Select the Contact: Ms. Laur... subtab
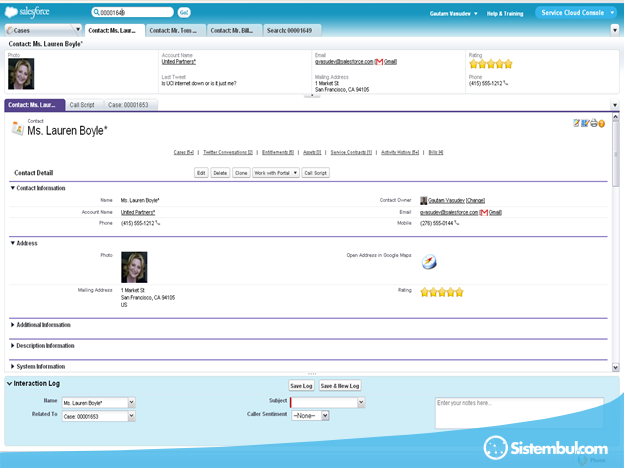Screen dimensions: 624x468 [35, 105]
